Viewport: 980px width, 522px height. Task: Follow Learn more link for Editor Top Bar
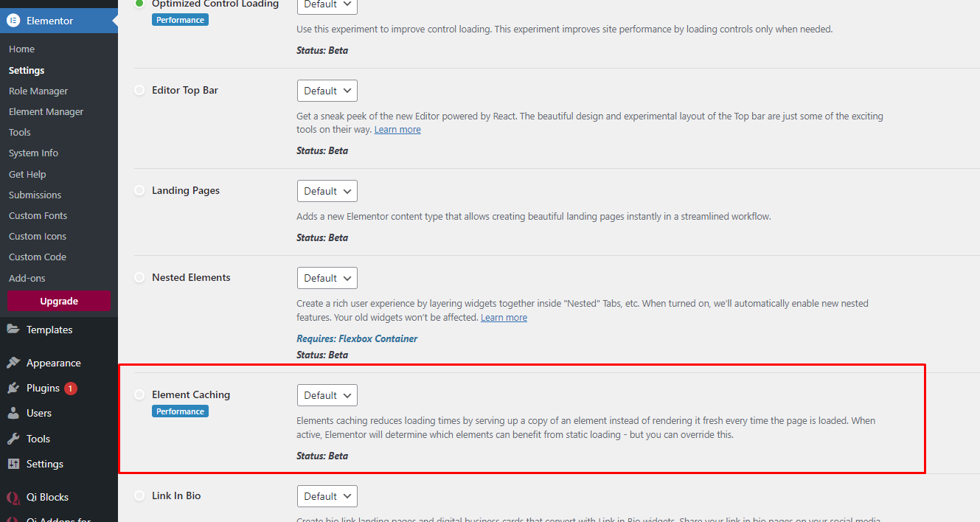pyautogui.click(x=397, y=129)
